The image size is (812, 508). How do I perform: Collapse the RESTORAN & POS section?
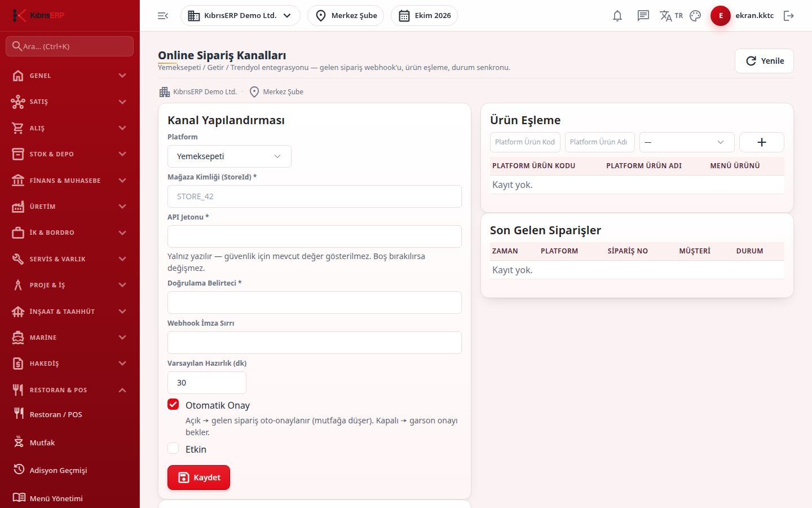click(70, 390)
